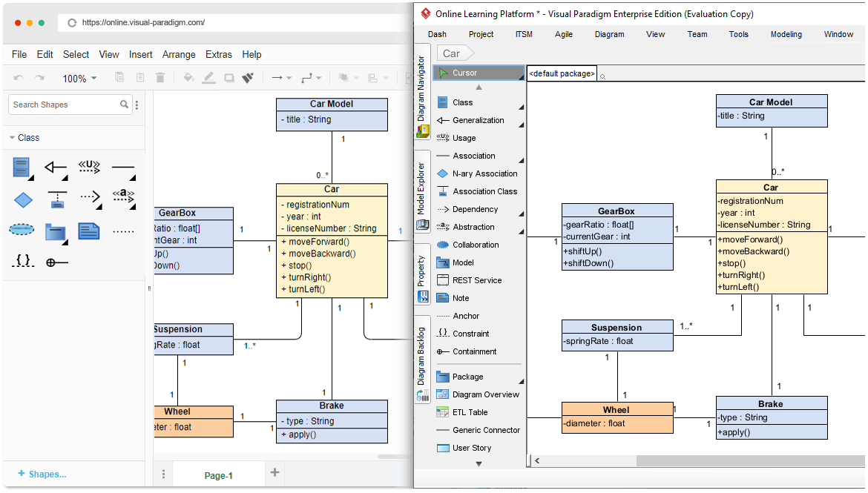
Task: Open the Extras menu in the web editor
Action: (x=219, y=54)
